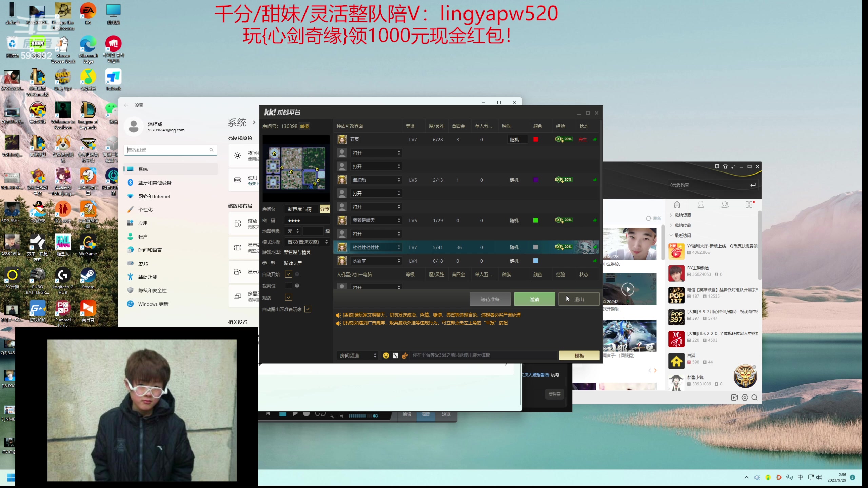Click the feedback icon in YY titlebar
Viewport: 868px width, 488px height.
(x=717, y=166)
